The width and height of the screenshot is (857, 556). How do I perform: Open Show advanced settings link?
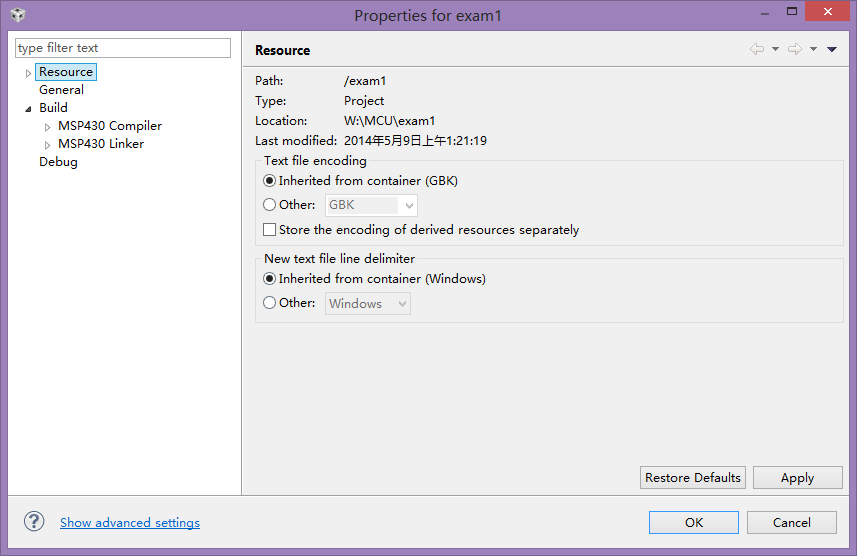click(x=130, y=523)
